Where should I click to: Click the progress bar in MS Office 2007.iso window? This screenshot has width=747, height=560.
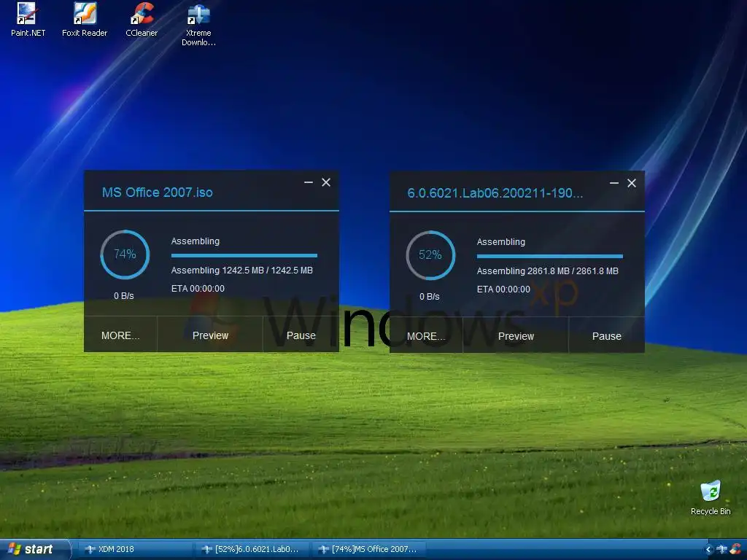(x=244, y=256)
